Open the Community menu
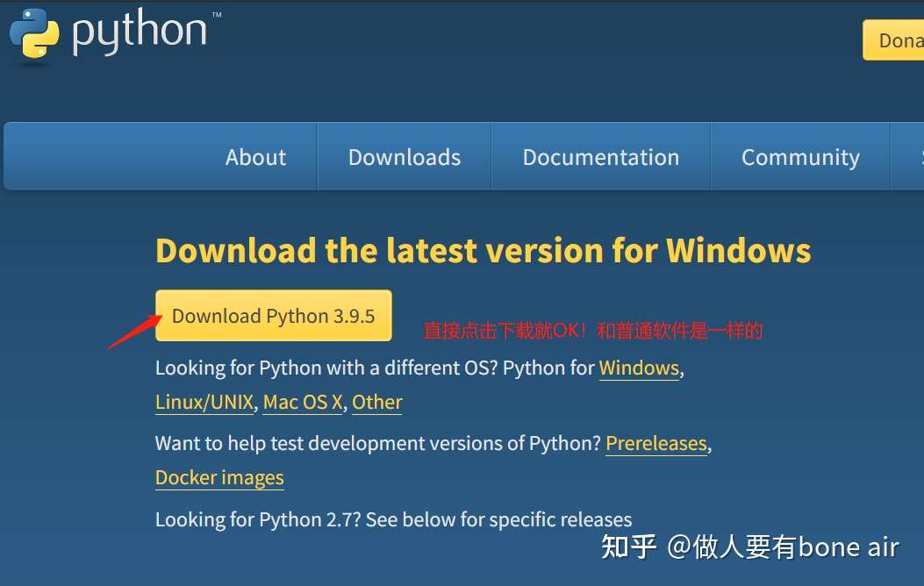The image size is (924, 586). (x=800, y=157)
